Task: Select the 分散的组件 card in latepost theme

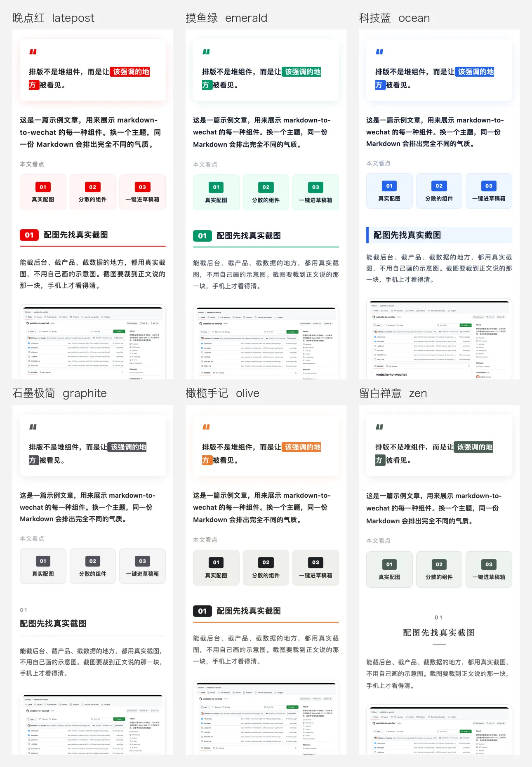Action: coord(93,192)
